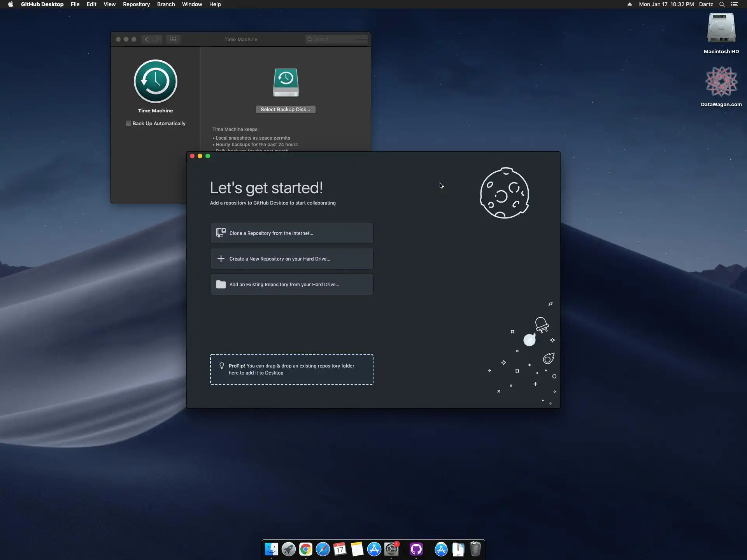Click the backup disk drive icon
Screen dimensions: 747x560
coord(286,82)
